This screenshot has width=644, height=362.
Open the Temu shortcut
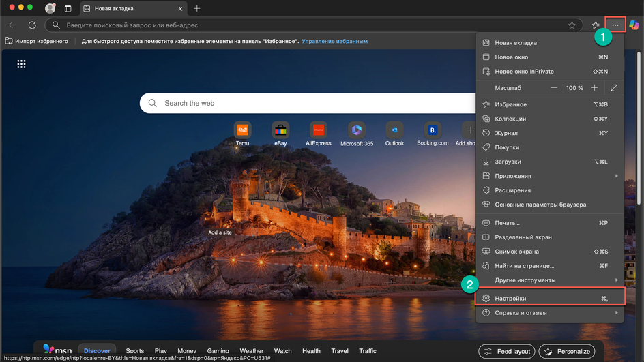[x=242, y=134]
